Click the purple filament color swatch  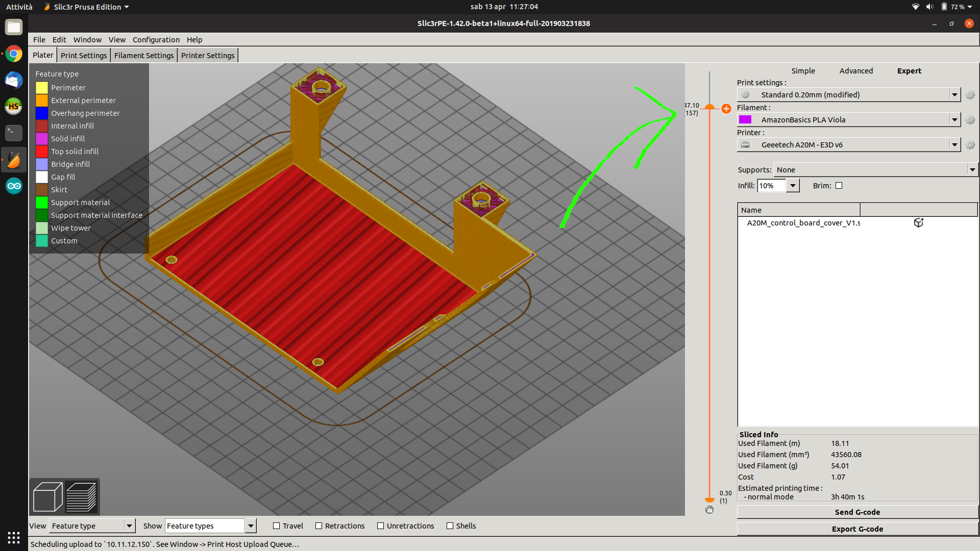[x=745, y=120]
